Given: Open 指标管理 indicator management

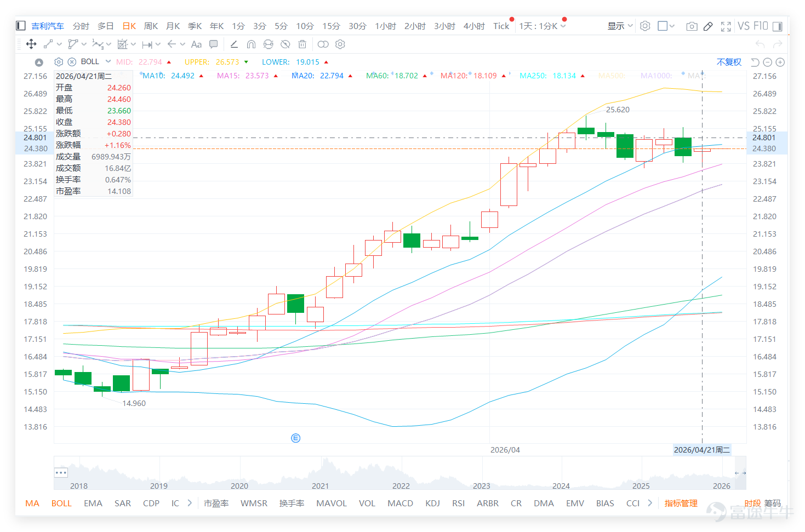Looking at the screenshot, I should pyautogui.click(x=681, y=503).
